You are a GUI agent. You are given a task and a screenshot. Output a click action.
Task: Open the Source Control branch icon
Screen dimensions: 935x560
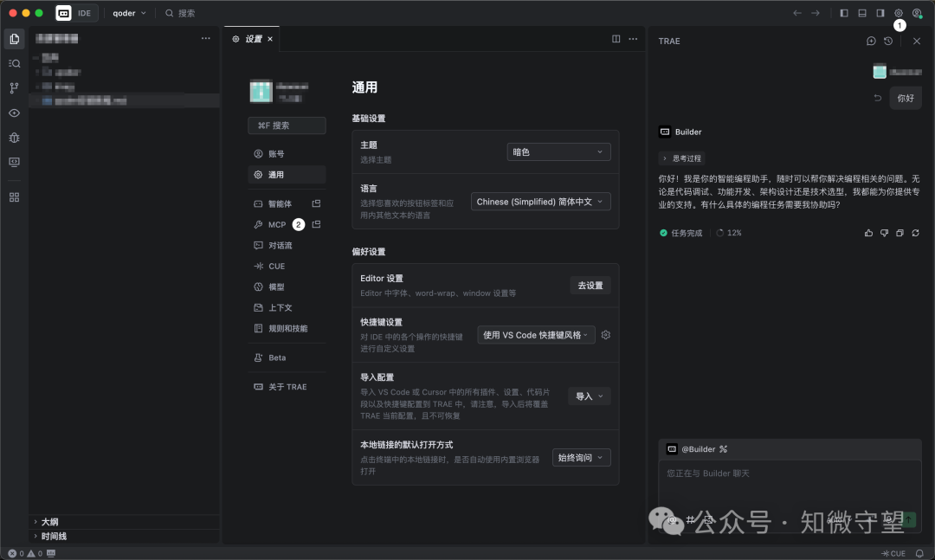pyautogui.click(x=15, y=87)
